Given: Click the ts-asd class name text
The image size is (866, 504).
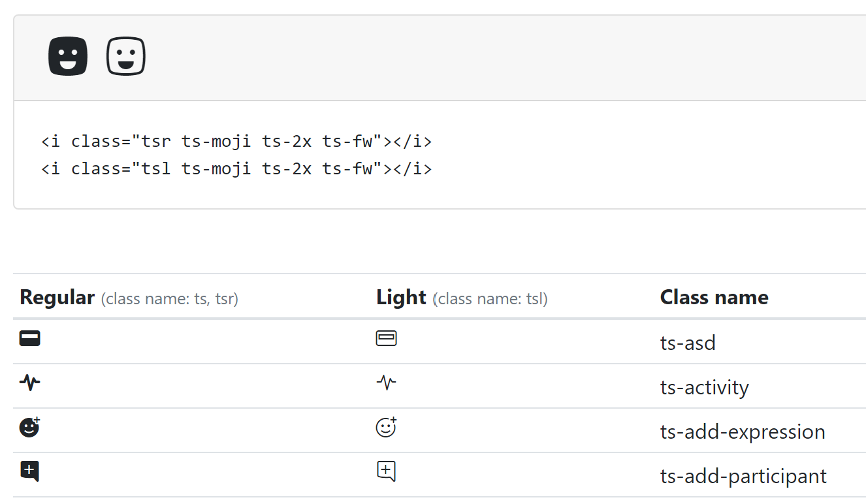Looking at the screenshot, I should tap(688, 343).
